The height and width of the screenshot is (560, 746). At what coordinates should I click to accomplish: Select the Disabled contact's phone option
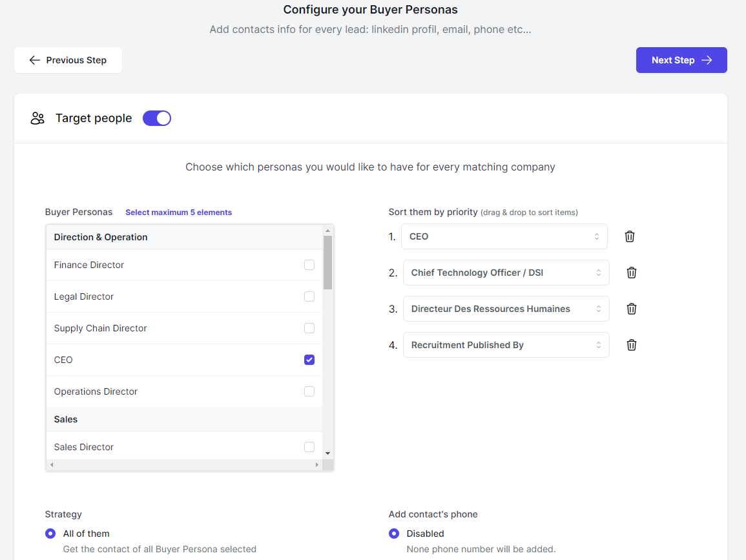394,534
